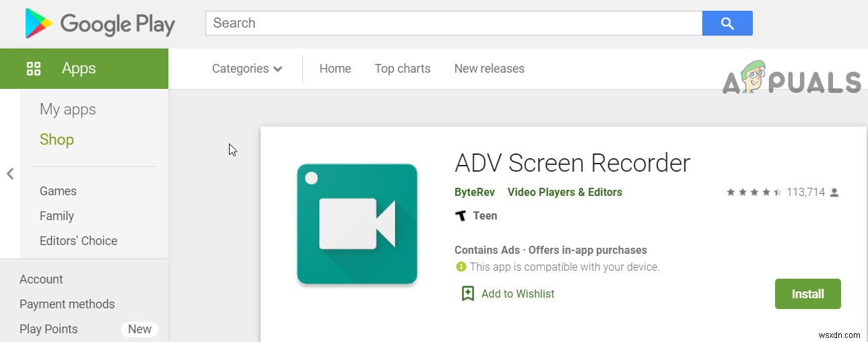The height and width of the screenshot is (342, 868).
Task: Click inside the Search input field
Action: pos(454,24)
